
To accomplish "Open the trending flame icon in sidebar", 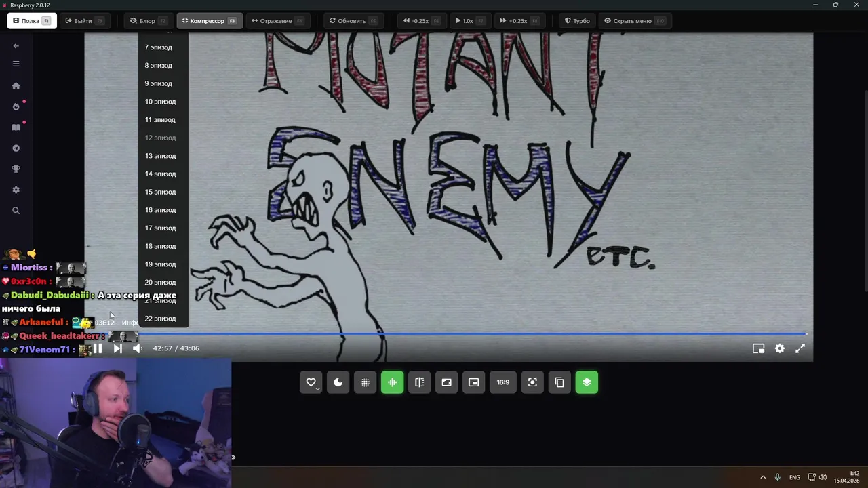I will [16, 106].
